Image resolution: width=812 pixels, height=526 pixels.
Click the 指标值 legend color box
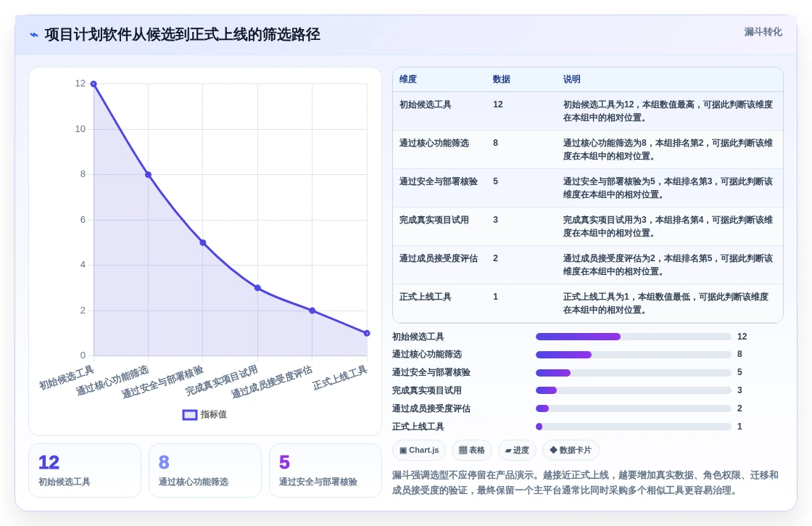pos(190,414)
